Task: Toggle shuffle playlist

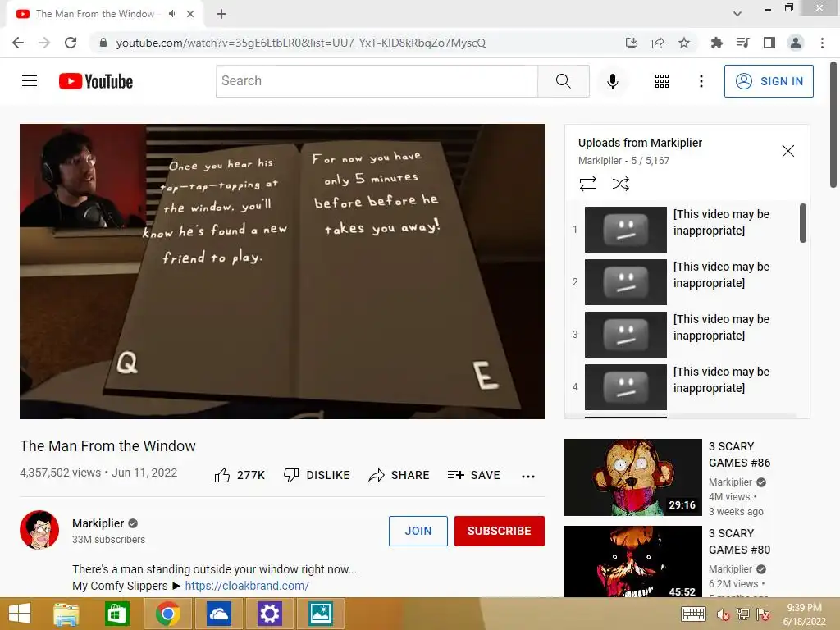Action: [620, 184]
